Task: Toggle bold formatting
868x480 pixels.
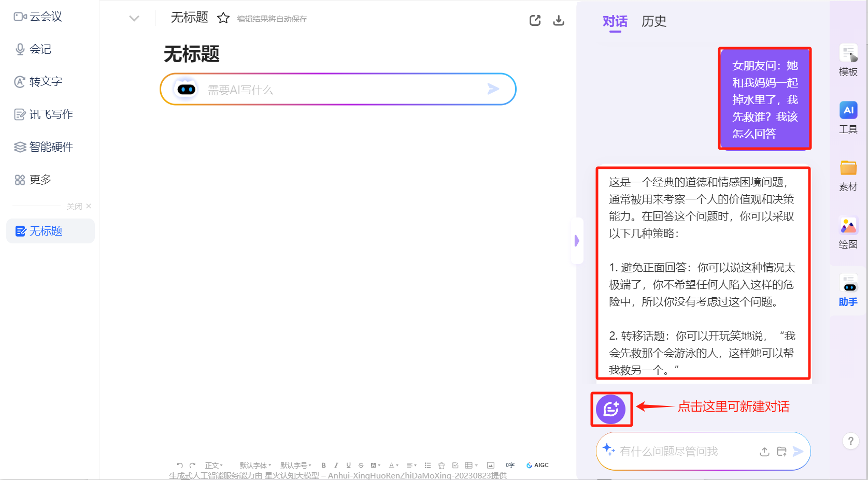Action: coord(324,465)
